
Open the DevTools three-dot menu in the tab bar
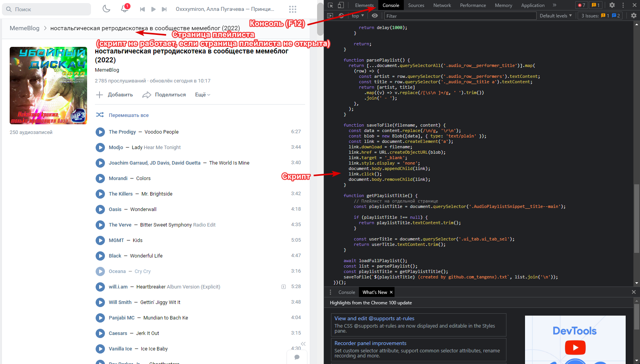point(623,5)
